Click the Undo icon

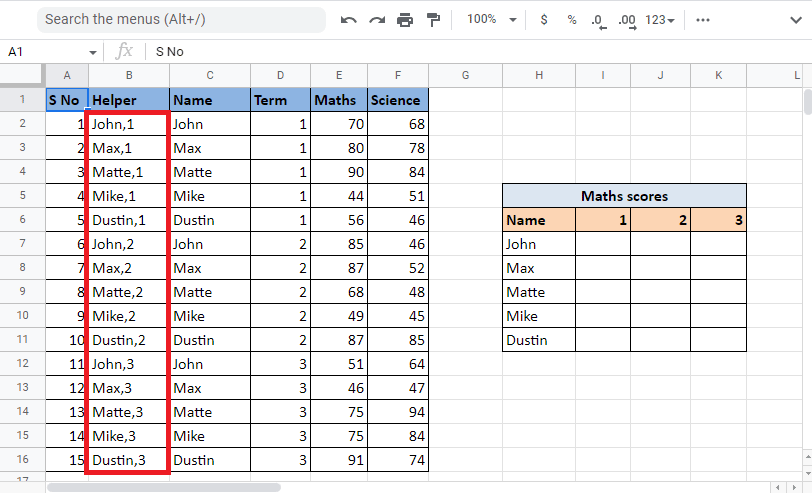point(348,20)
